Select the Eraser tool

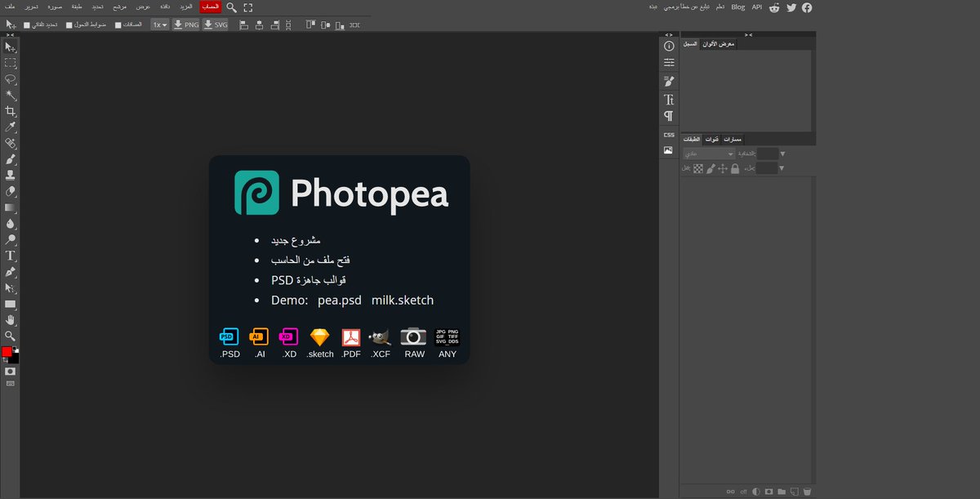point(11,191)
